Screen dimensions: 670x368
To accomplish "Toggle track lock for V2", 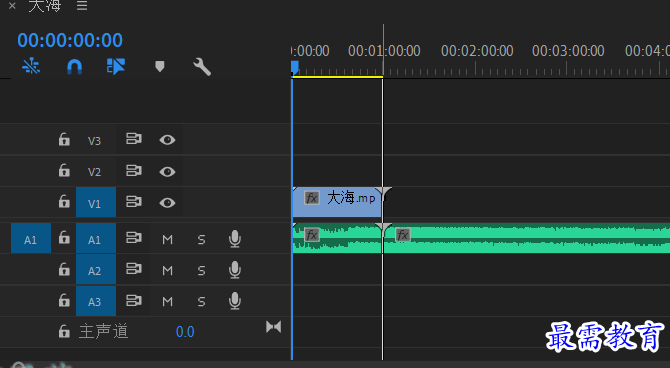I will pos(64,171).
